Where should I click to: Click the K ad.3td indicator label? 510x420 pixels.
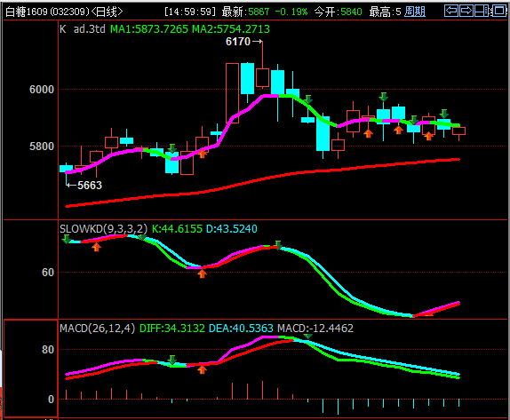point(83,29)
